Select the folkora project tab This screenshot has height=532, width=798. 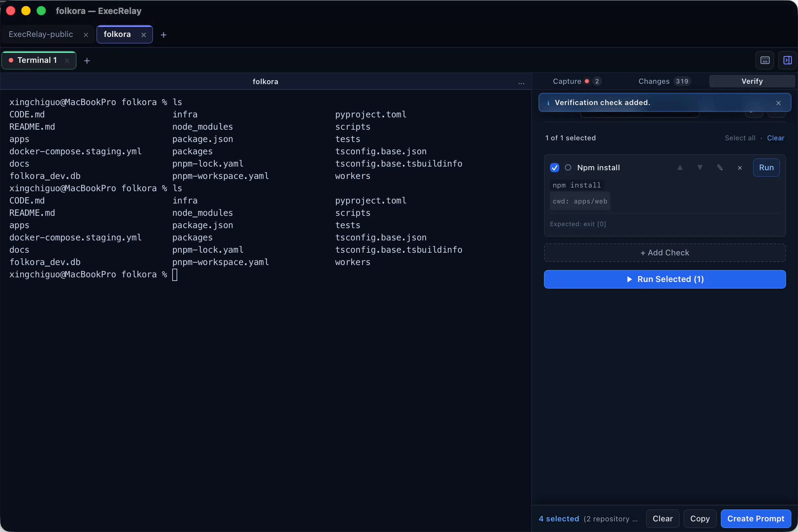click(x=117, y=34)
